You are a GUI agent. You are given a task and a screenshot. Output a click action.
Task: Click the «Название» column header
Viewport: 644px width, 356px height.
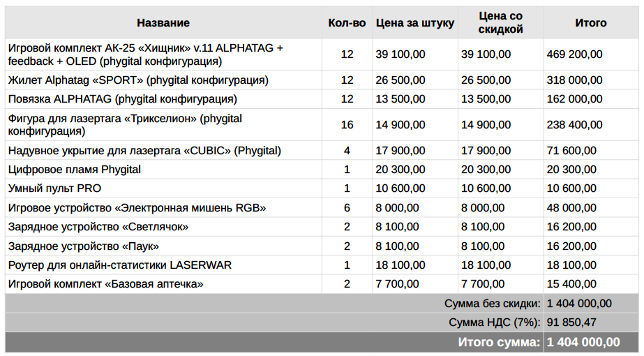point(163,23)
